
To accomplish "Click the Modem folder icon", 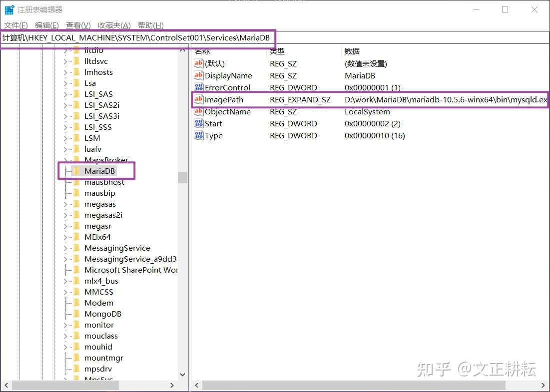I will (76, 303).
